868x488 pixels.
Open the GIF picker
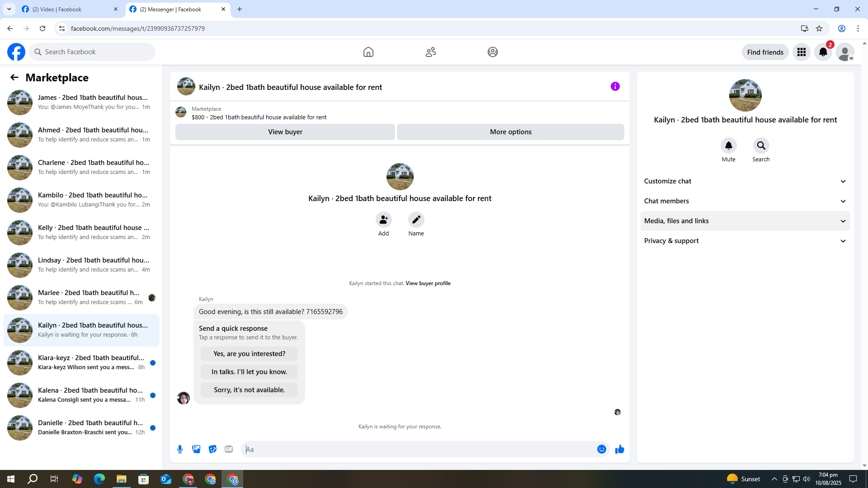[229, 449]
